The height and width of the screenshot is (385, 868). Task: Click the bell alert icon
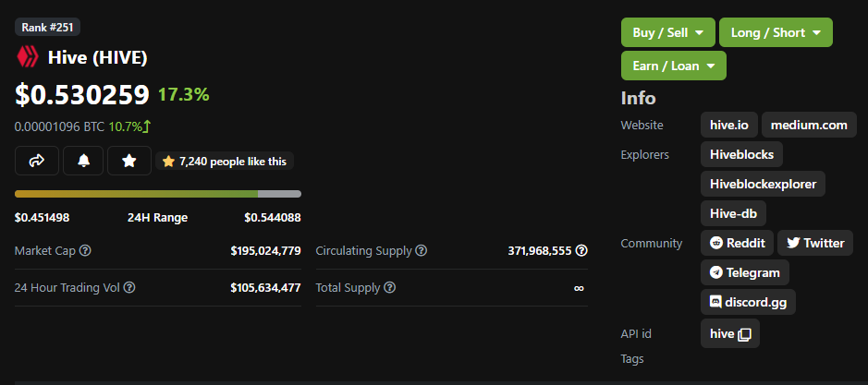pos(83,161)
